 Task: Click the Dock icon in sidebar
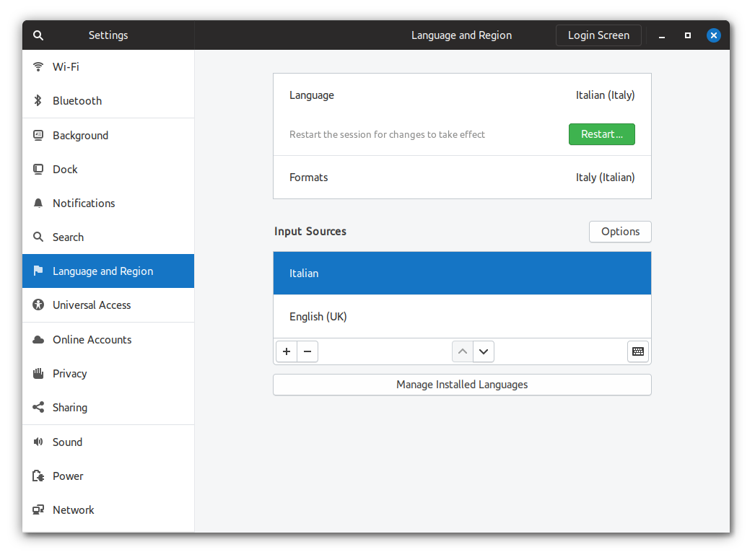38,169
